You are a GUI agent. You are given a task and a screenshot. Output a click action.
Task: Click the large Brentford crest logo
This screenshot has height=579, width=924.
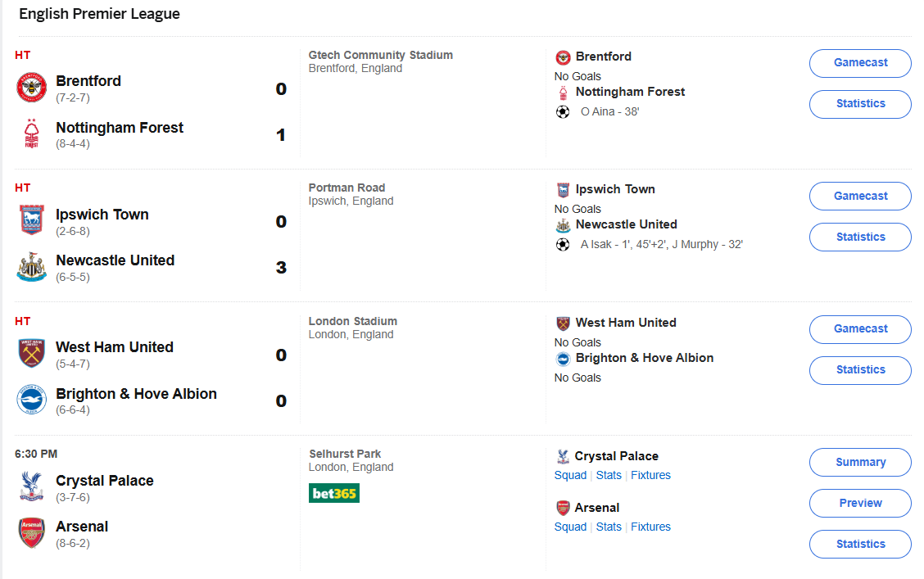tap(32, 88)
